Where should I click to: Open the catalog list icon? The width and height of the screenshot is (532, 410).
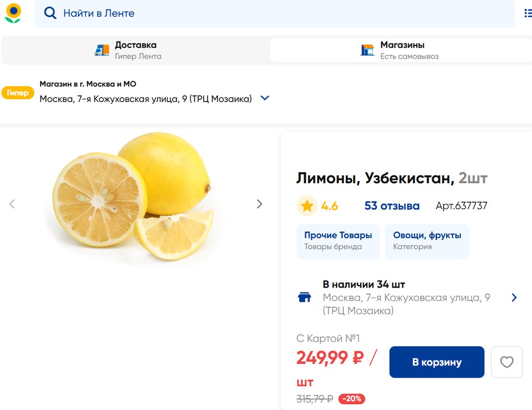(528, 13)
